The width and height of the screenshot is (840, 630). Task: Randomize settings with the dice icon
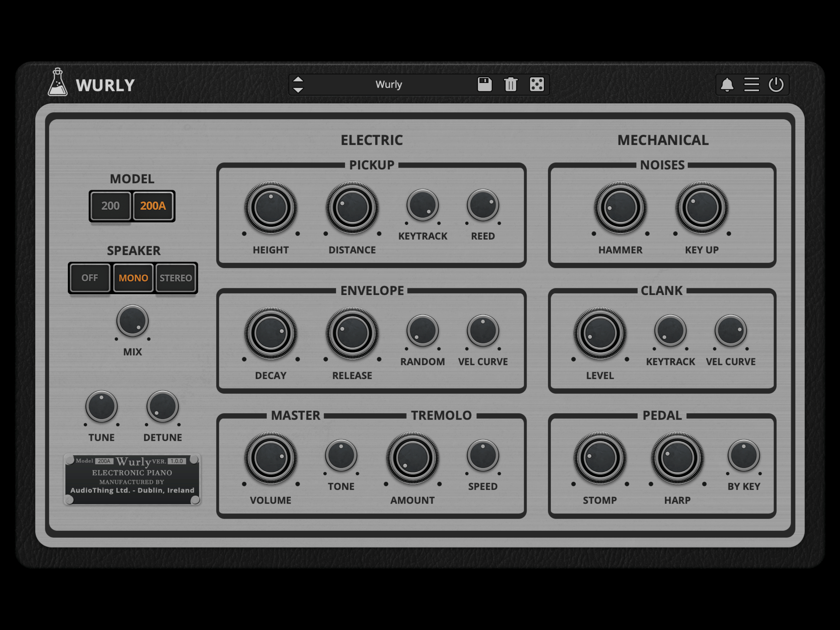tap(537, 84)
